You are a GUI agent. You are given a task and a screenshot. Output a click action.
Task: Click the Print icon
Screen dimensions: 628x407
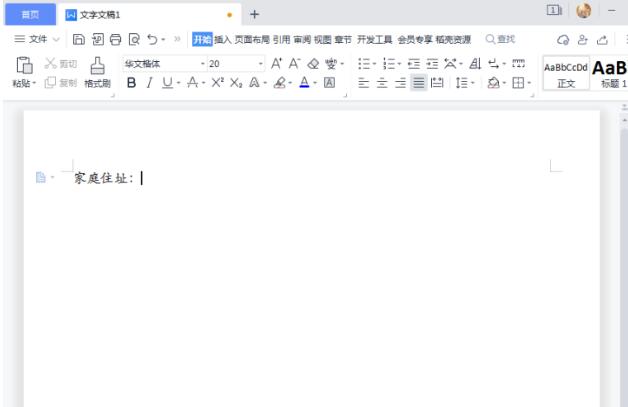click(x=115, y=39)
